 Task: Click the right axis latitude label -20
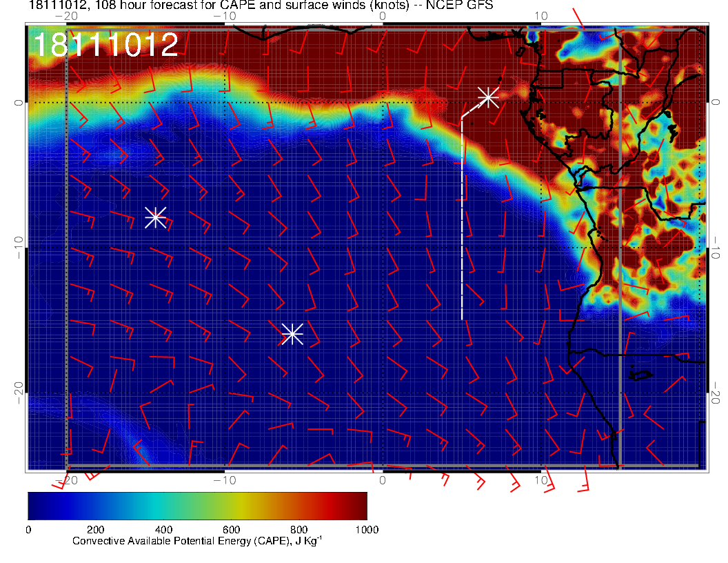pyautogui.click(x=715, y=393)
